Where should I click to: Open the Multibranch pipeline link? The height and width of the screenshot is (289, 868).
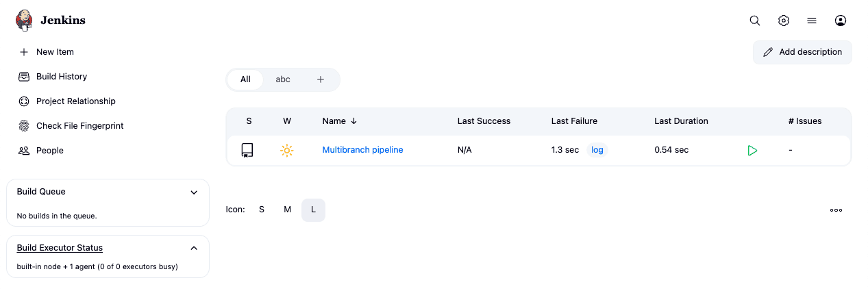tap(362, 150)
